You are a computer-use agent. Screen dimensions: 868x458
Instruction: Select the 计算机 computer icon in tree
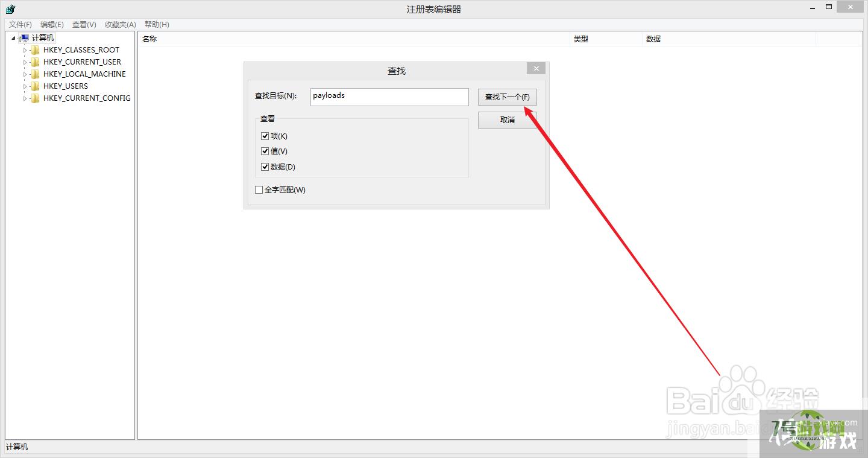(24, 38)
